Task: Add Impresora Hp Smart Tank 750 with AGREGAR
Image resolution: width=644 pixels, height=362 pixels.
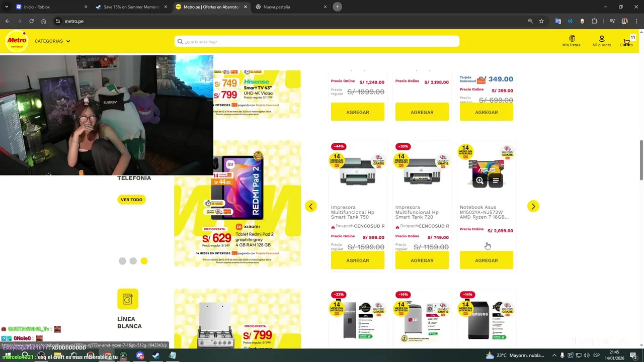Action: [358, 260]
